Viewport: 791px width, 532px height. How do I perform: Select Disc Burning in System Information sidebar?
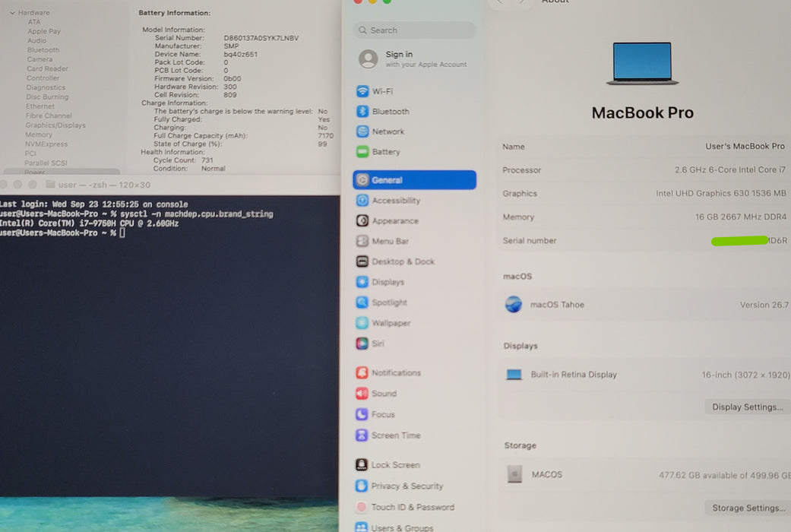point(47,97)
